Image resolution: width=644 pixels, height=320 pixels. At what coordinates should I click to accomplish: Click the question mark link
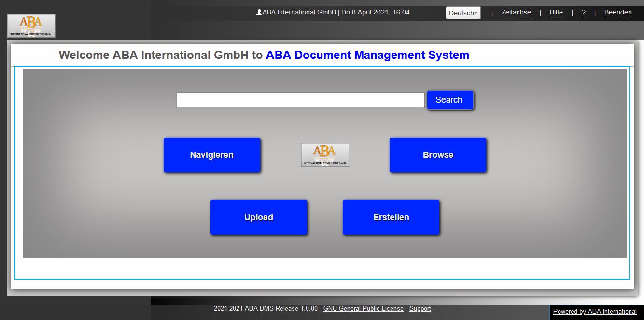[x=584, y=13]
